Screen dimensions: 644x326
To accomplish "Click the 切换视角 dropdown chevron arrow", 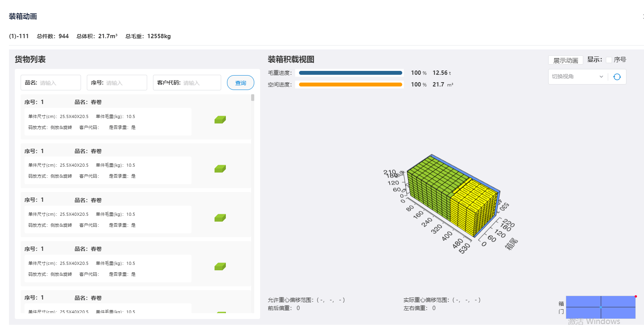I will (601, 77).
